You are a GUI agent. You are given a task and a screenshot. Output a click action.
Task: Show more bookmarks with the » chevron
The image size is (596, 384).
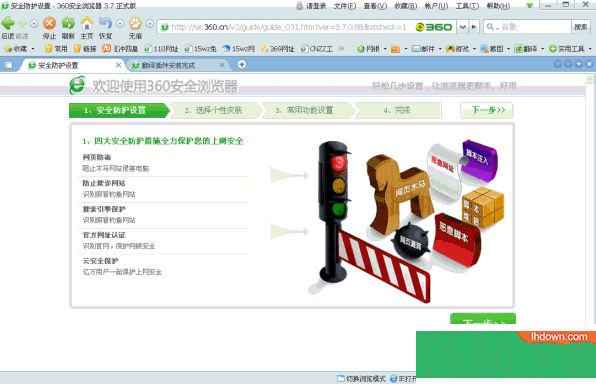click(x=341, y=48)
